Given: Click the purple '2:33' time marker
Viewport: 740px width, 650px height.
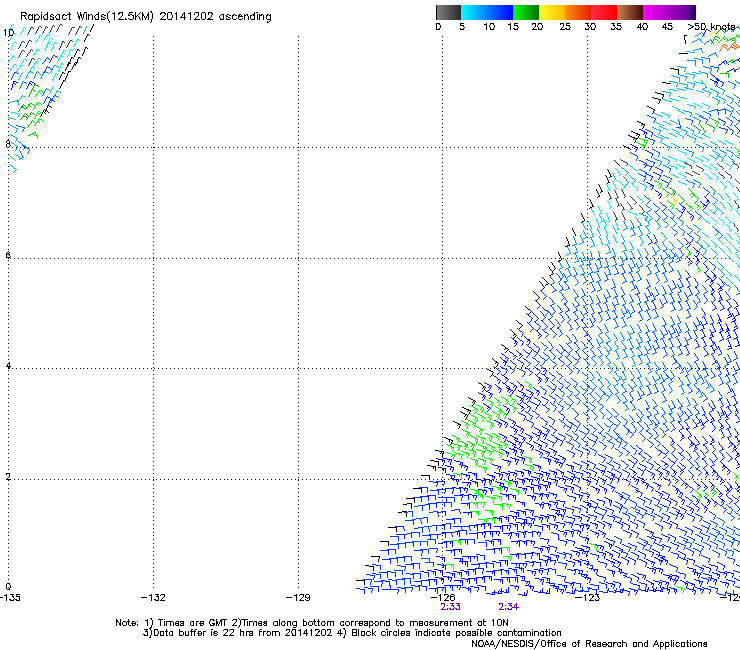Looking at the screenshot, I should point(451,607).
